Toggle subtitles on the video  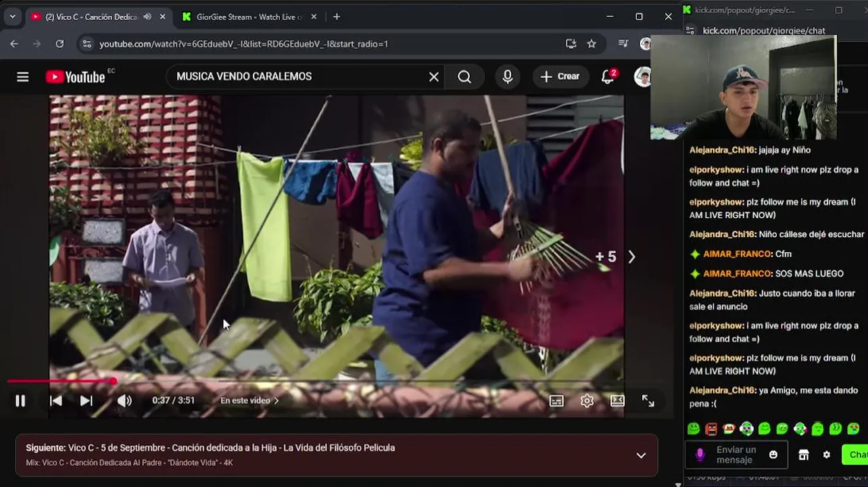pos(556,401)
